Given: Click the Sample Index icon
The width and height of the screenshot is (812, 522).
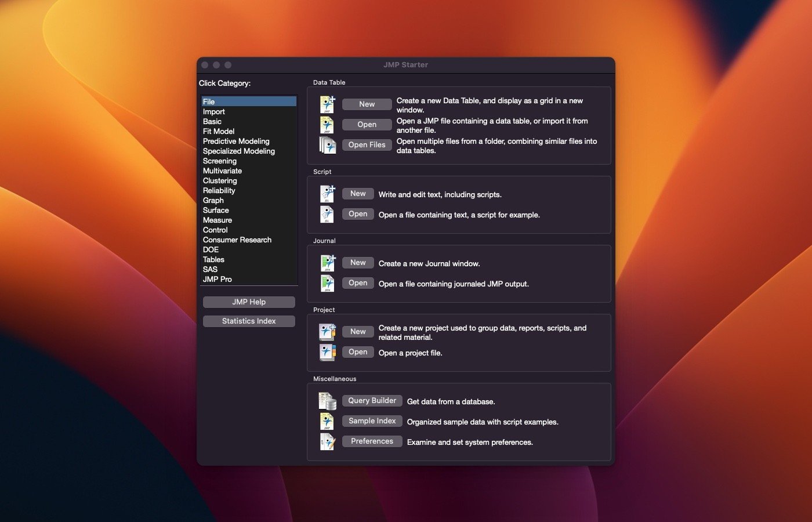Looking at the screenshot, I should tap(327, 421).
